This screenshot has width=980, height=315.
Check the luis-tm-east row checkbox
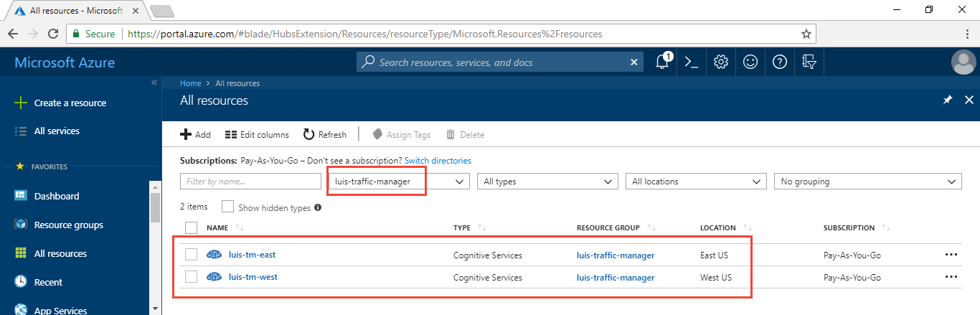(191, 255)
